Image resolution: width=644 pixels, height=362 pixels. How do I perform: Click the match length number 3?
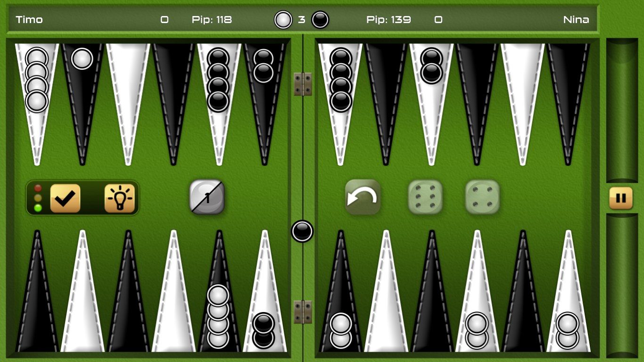point(301,20)
